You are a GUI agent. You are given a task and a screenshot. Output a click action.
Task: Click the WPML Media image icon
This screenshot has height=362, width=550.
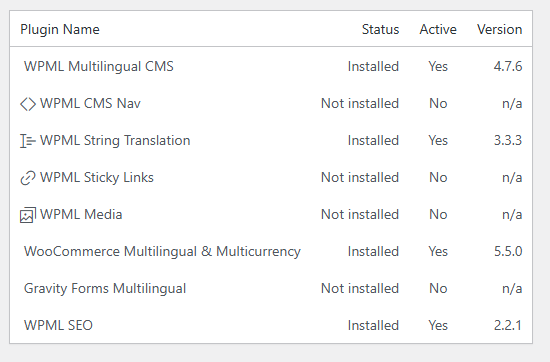click(28, 215)
